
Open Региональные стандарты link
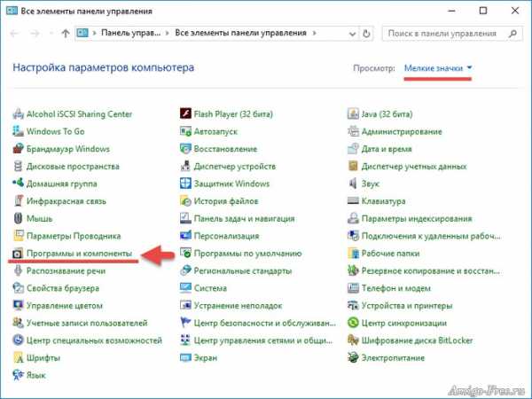tap(243, 270)
